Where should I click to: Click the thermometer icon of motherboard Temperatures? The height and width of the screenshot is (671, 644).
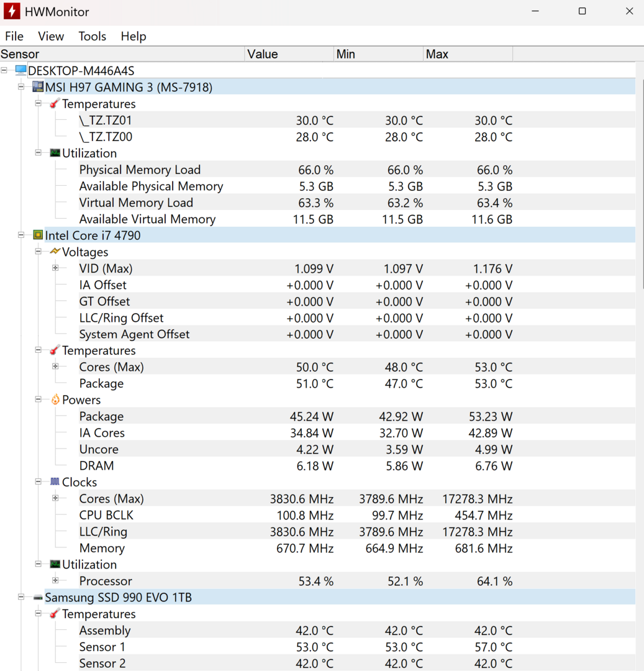pos(55,104)
